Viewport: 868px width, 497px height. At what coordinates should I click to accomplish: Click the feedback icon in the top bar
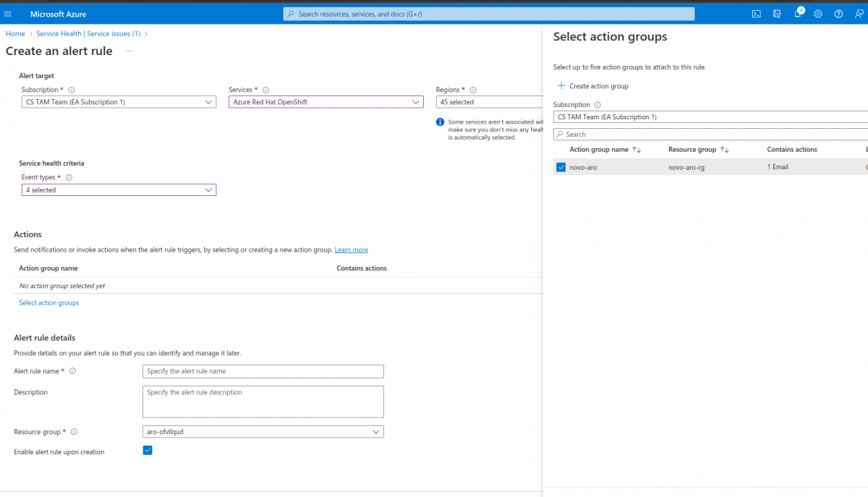[x=858, y=14]
